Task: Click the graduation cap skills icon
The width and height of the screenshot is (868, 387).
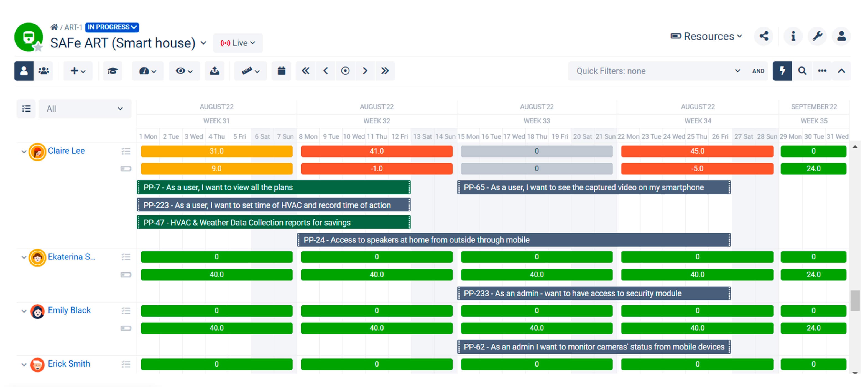Action: pos(113,71)
